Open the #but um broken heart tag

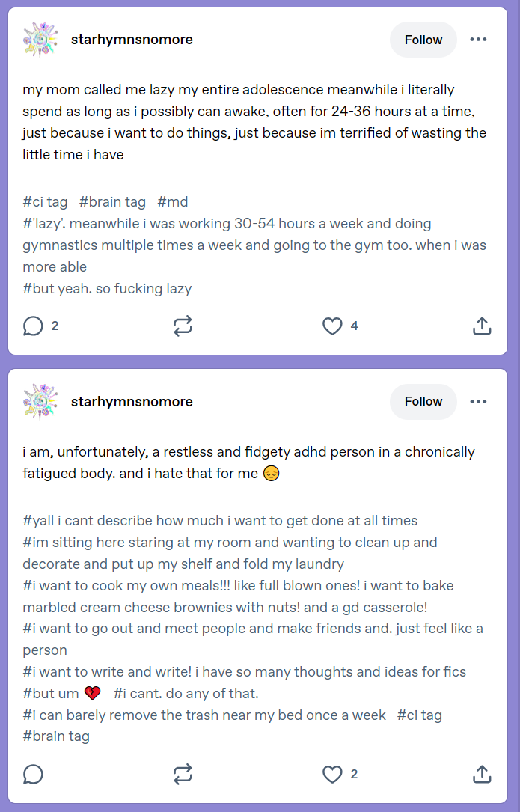[x=61, y=694]
